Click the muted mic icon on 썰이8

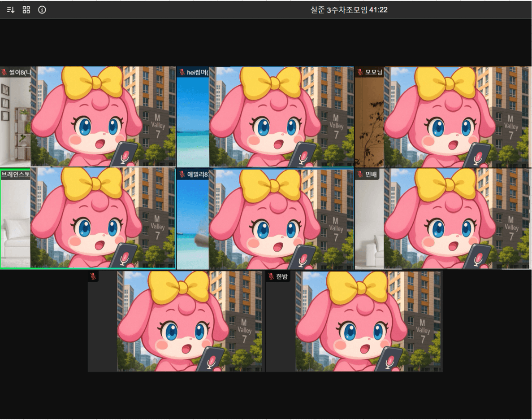point(4,72)
